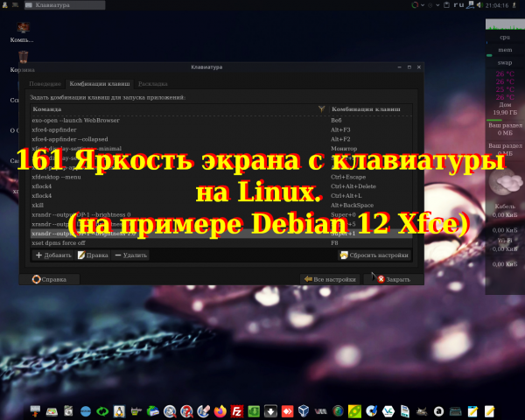The height and width of the screenshot is (420, 525).
Task: Select the xflock4 row with Ctrl+Alt+L
Action: tap(221, 196)
